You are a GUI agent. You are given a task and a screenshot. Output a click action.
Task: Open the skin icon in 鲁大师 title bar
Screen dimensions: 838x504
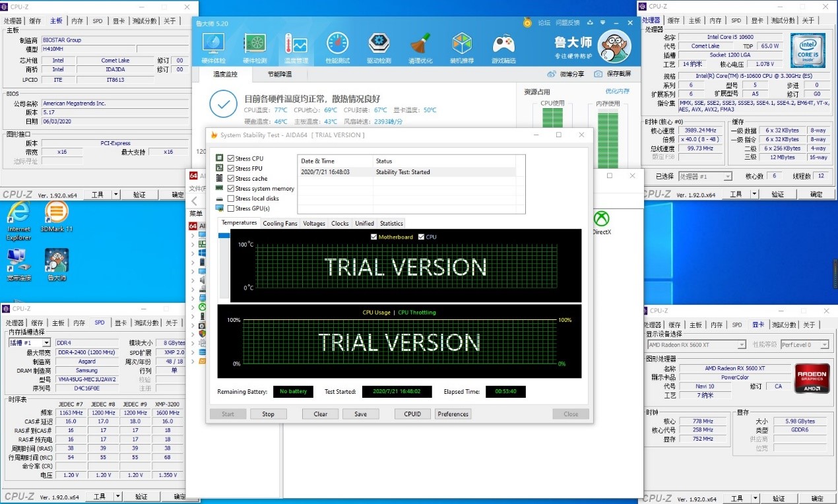589,23
